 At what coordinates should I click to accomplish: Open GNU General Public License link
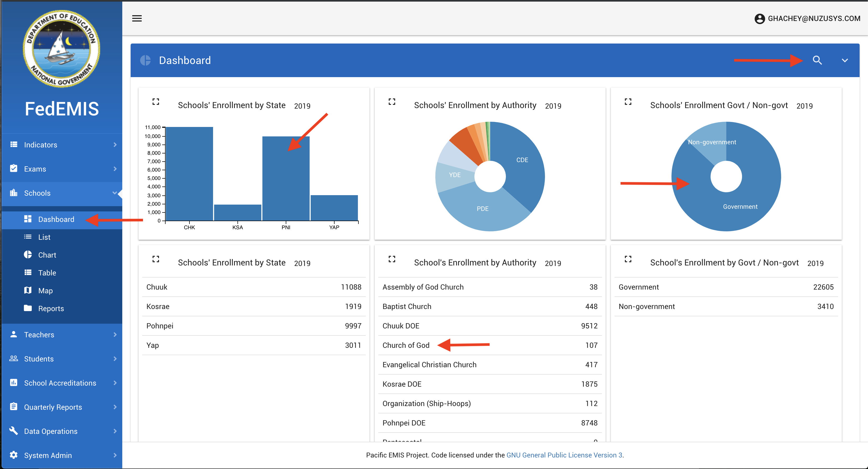[x=564, y=455]
